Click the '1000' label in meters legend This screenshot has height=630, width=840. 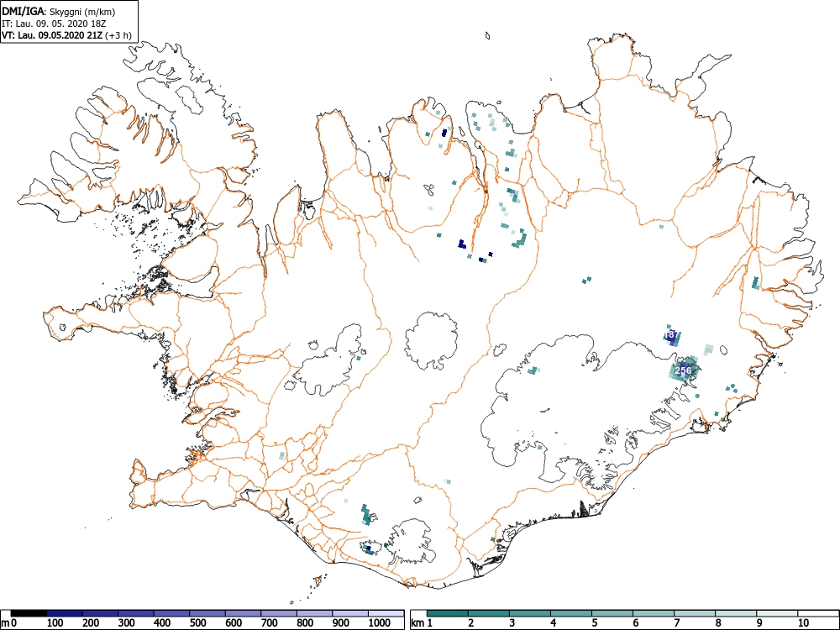click(380, 623)
